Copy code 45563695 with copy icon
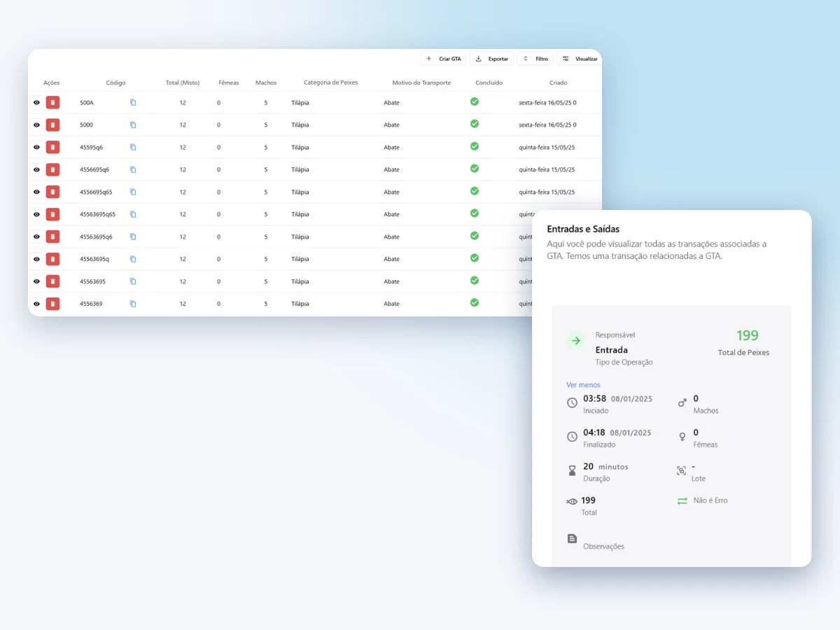Screen dimensions: 840x630 133,281
